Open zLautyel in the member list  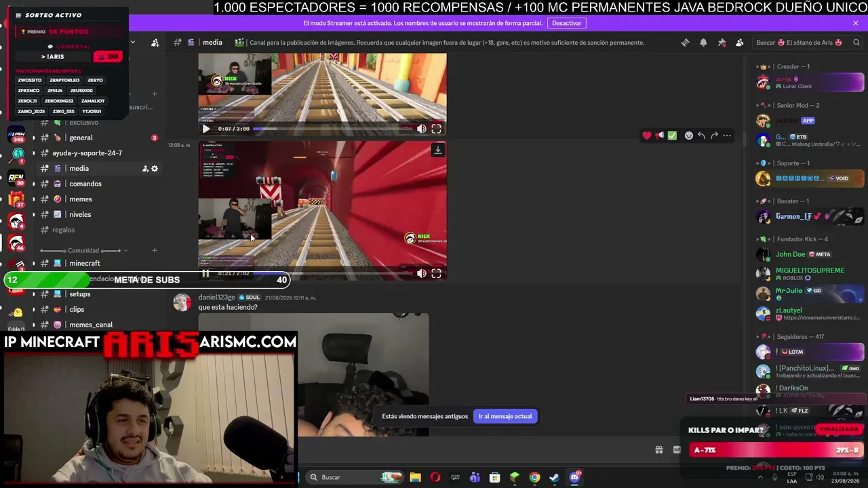click(810, 314)
